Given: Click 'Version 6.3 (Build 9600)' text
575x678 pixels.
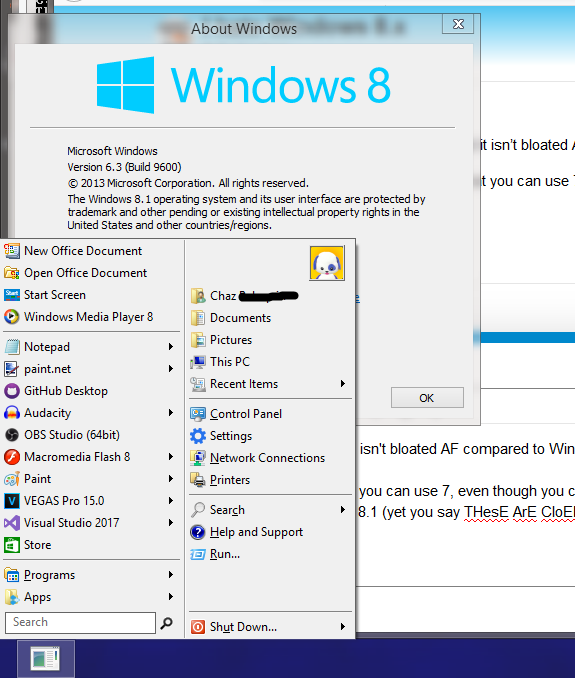Looking at the screenshot, I should click(x=124, y=167).
